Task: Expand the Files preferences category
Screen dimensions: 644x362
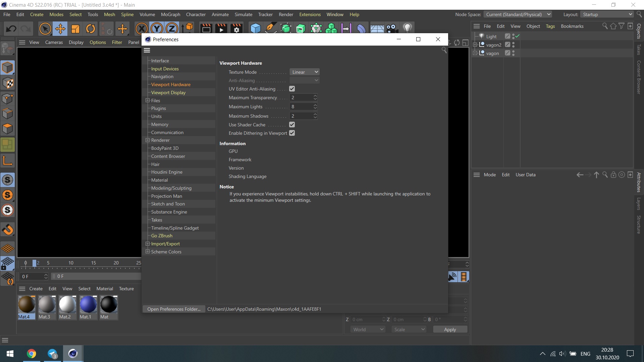Action: (147, 101)
